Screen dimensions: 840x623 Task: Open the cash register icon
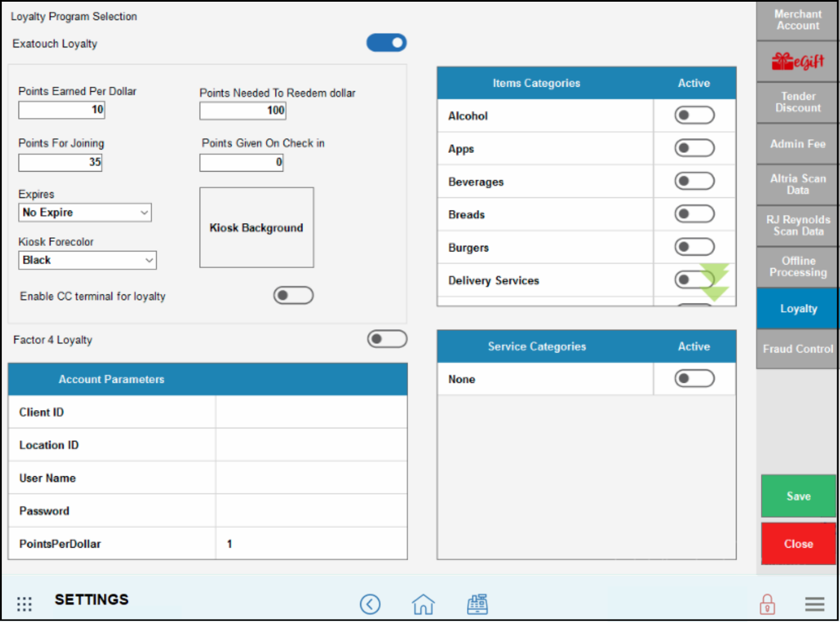(478, 604)
